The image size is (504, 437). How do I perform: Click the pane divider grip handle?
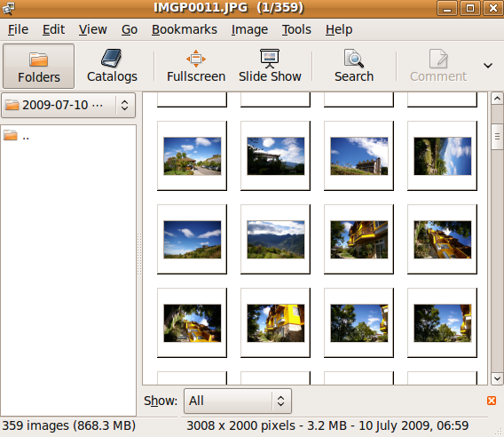(139, 254)
